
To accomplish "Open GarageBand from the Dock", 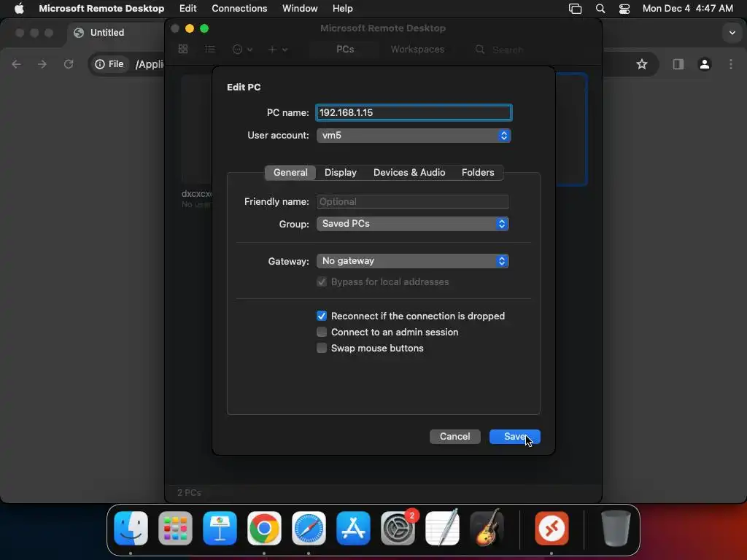I will [x=487, y=528].
